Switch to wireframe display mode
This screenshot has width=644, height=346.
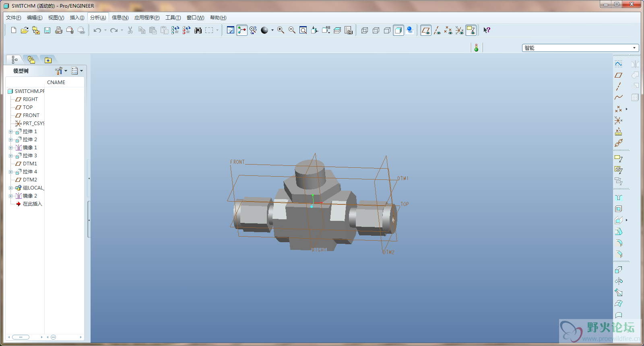pos(365,30)
